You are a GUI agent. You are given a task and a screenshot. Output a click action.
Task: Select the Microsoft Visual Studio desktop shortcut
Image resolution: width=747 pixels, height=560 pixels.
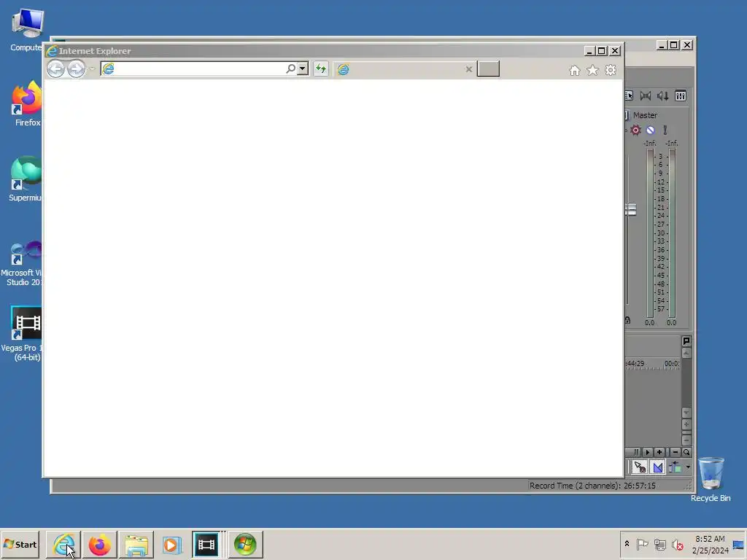coord(22,263)
